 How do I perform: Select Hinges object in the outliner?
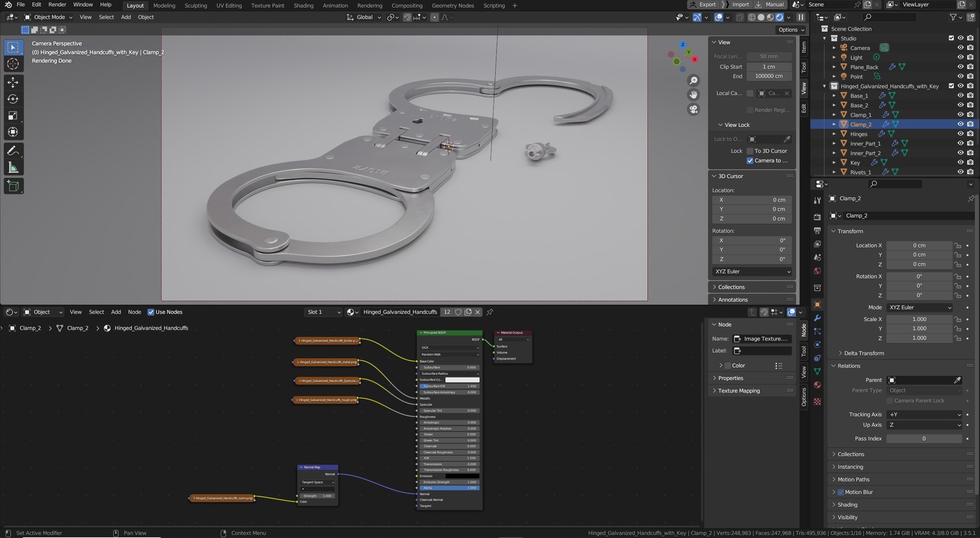pos(859,134)
